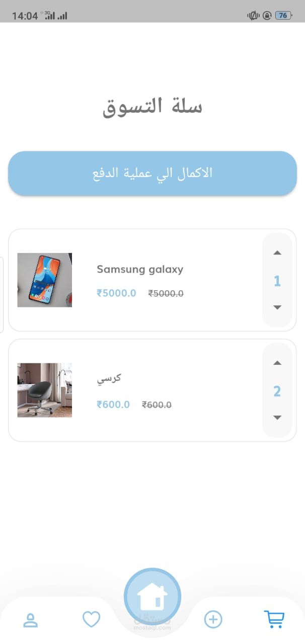Tap the rotation lock status icon
Image resolution: width=305 pixels, height=644 pixels.
tap(267, 16)
